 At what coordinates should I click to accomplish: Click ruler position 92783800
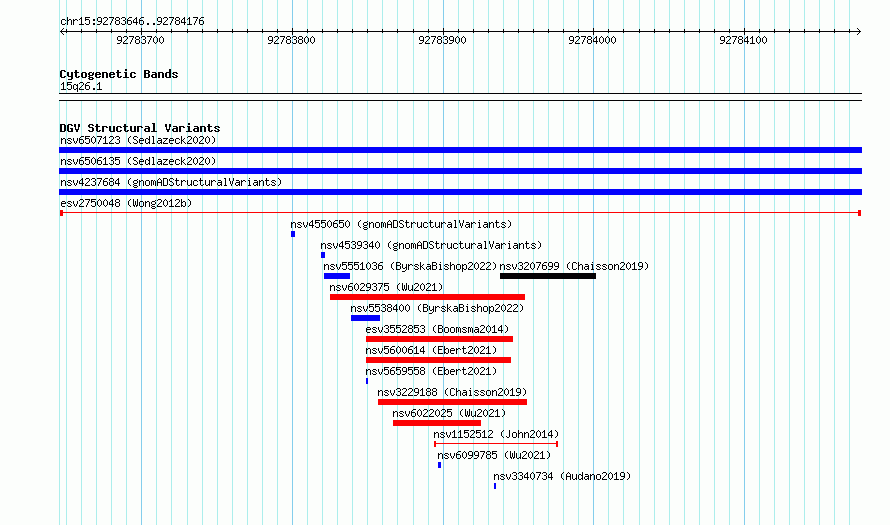(291, 40)
